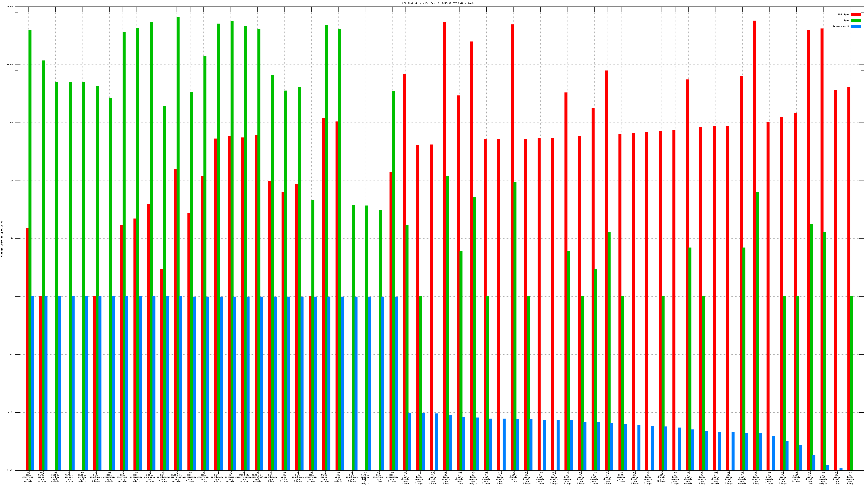Click the 1000 y-axis tick label
The image size is (868, 488).
pyautogui.click(x=11, y=123)
